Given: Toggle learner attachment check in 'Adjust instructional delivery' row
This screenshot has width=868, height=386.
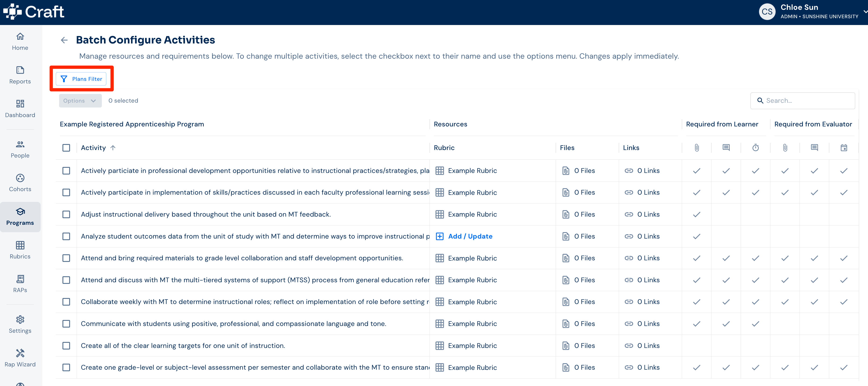Looking at the screenshot, I should point(697,214).
